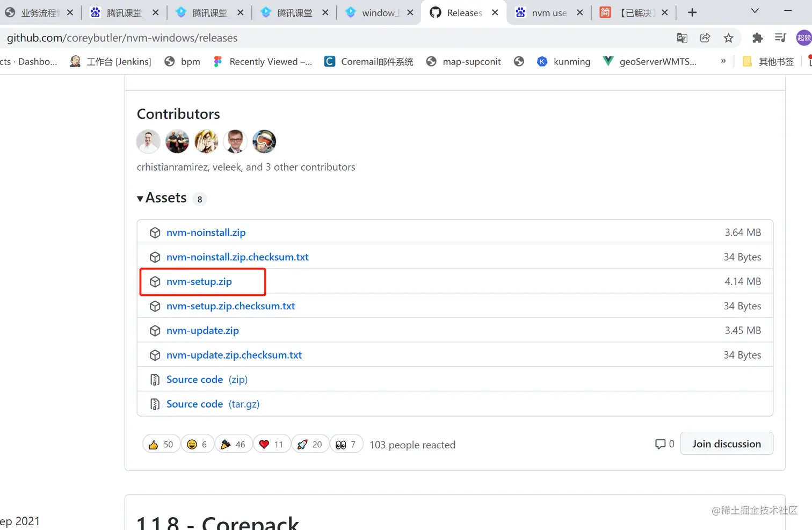Open the bpm bookmark
Screen dimensions: 812x530
coord(183,61)
